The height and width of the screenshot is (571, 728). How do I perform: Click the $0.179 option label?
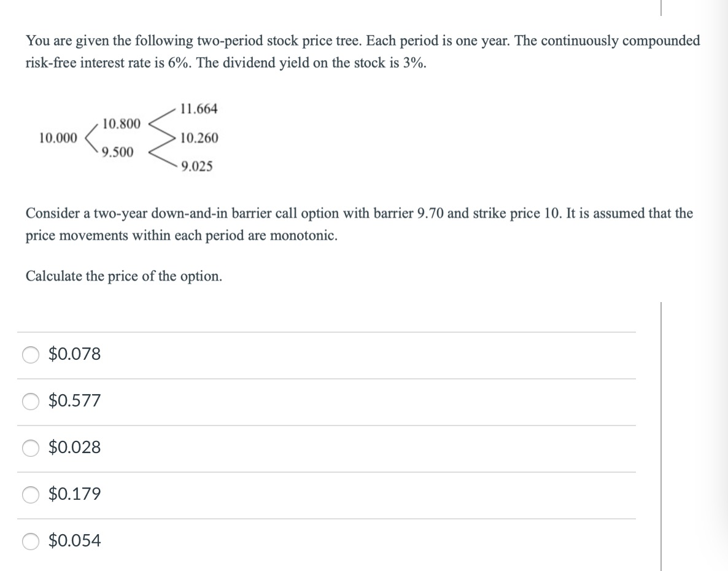pos(74,494)
